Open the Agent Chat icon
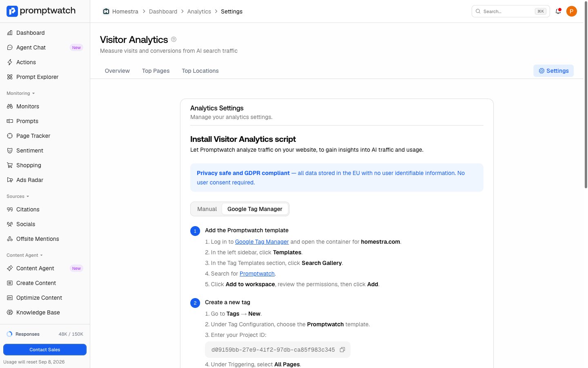The width and height of the screenshot is (588, 368). click(x=10, y=47)
